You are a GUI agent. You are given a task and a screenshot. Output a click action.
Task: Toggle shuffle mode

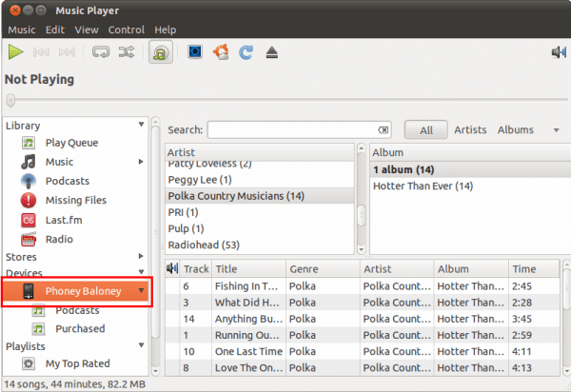[127, 52]
